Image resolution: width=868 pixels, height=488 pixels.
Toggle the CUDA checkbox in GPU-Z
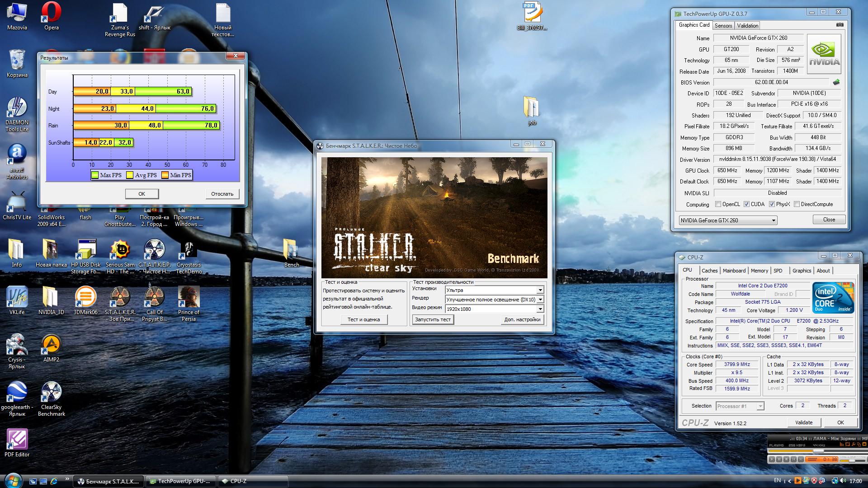746,204
